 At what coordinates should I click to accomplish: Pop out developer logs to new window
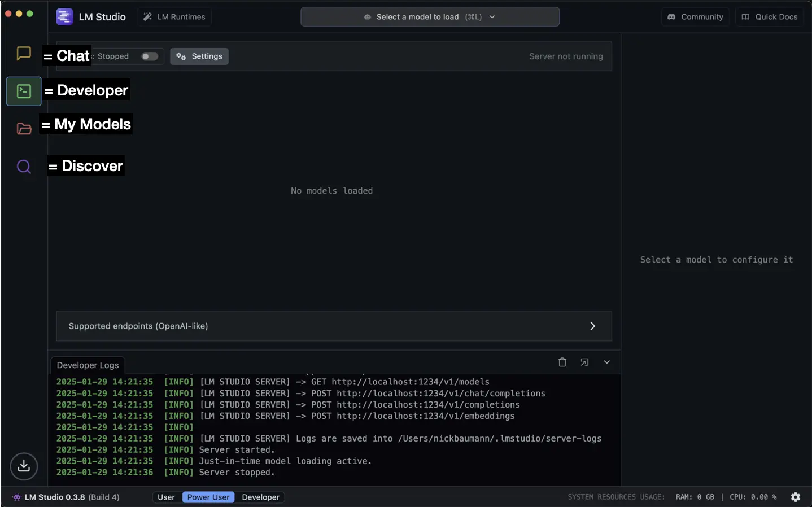point(584,362)
